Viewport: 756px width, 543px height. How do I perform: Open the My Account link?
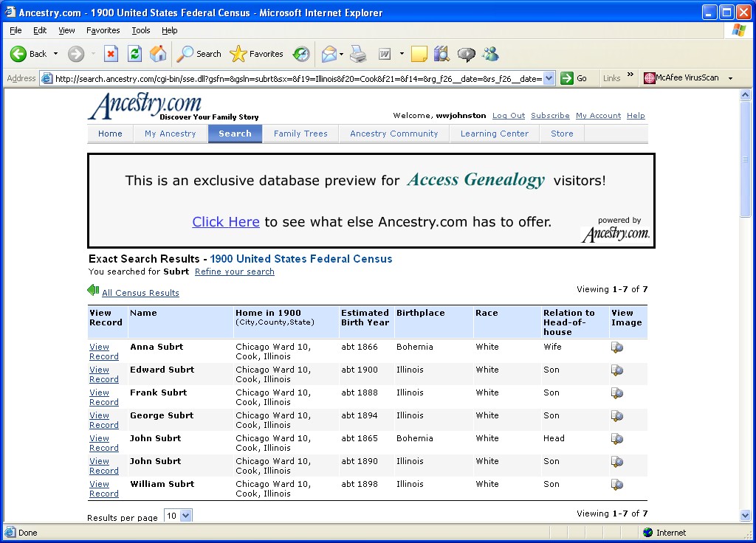[x=598, y=116]
